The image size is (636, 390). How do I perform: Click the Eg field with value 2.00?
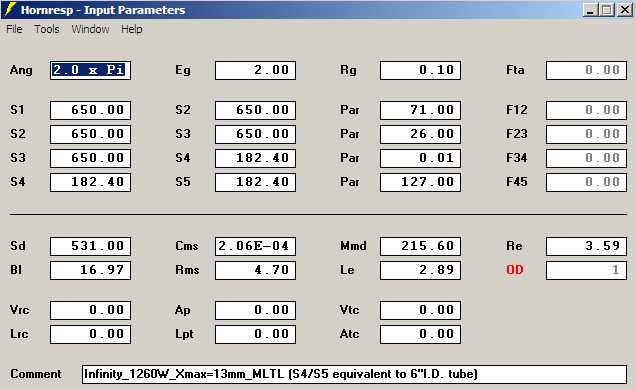coord(256,70)
